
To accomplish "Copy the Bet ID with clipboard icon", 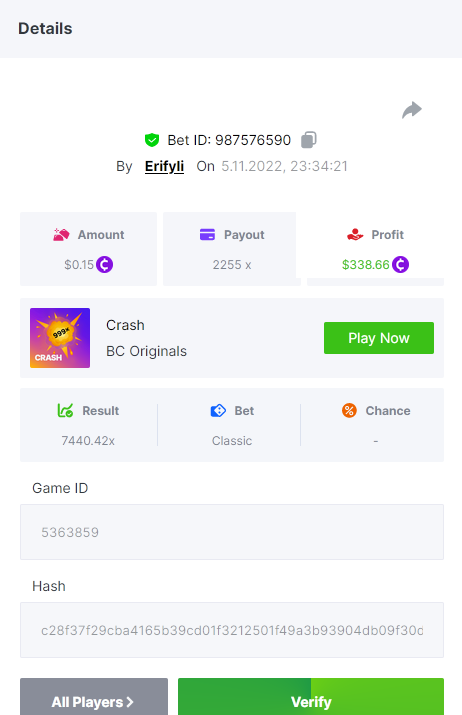I will 309,140.
